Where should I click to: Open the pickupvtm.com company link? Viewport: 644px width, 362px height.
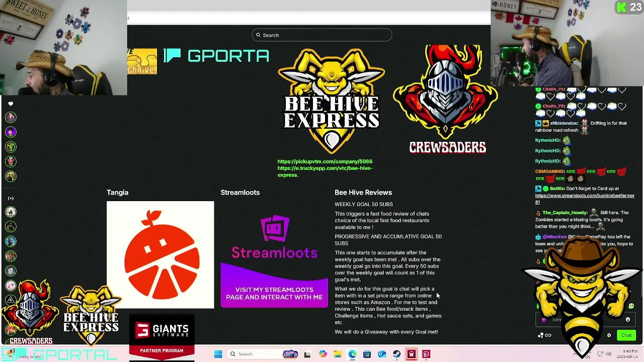325,161
